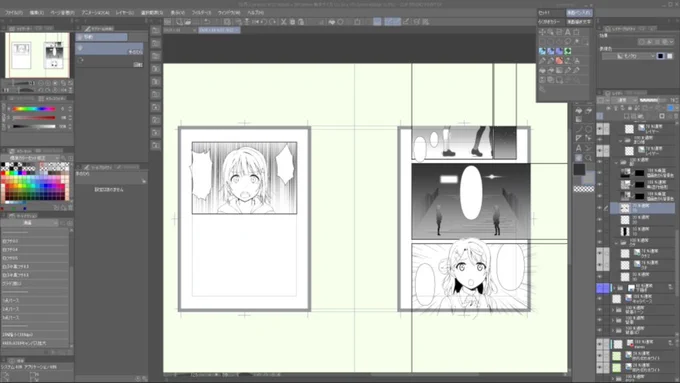Toggle the border effect in Layer Property

click(x=641, y=42)
